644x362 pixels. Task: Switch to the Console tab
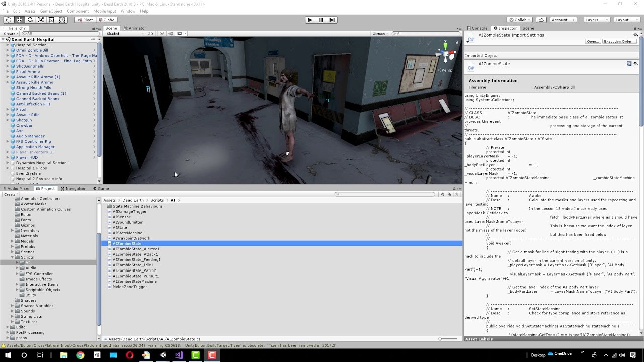pyautogui.click(x=477, y=28)
